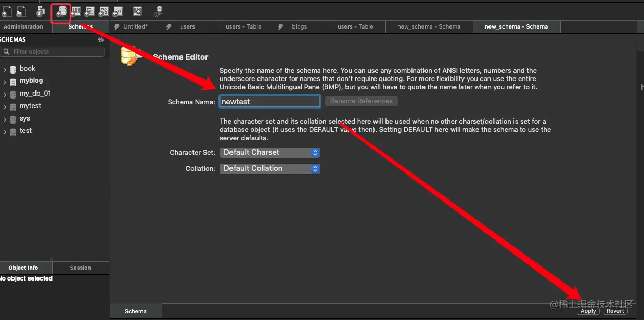Create a new view toolbar icon
This screenshot has width=644, height=320.
pos(89,11)
